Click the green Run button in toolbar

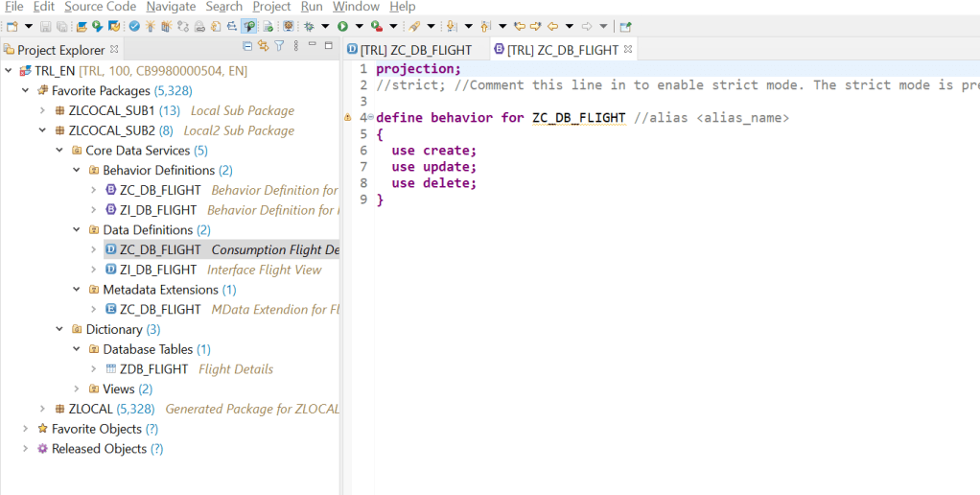(x=342, y=26)
